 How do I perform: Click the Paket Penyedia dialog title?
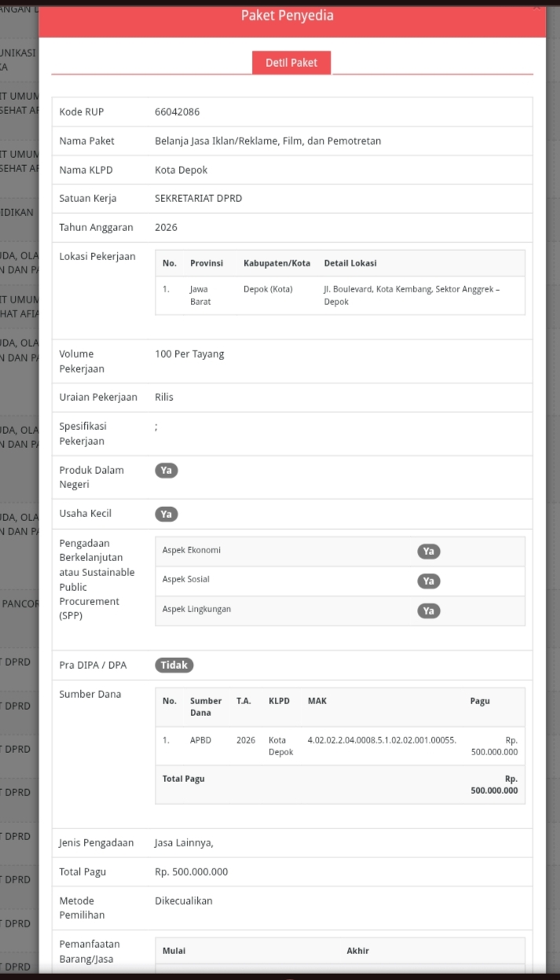pyautogui.click(x=287, y=16)
